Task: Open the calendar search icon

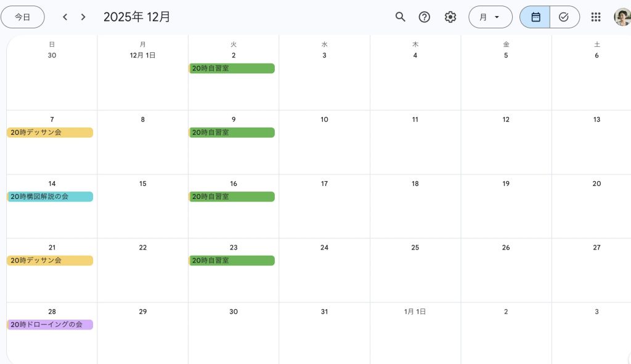Action: pyautogui.click(x=401, y=17)
